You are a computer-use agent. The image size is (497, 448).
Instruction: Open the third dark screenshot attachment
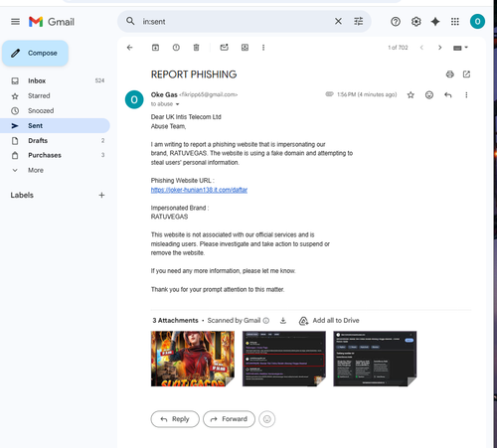tap(375, 359)
